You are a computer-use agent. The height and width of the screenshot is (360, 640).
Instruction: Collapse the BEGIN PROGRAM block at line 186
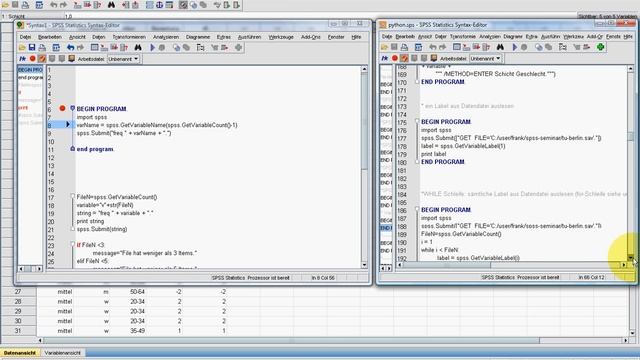pyautogui.click(x=417, y=209)
